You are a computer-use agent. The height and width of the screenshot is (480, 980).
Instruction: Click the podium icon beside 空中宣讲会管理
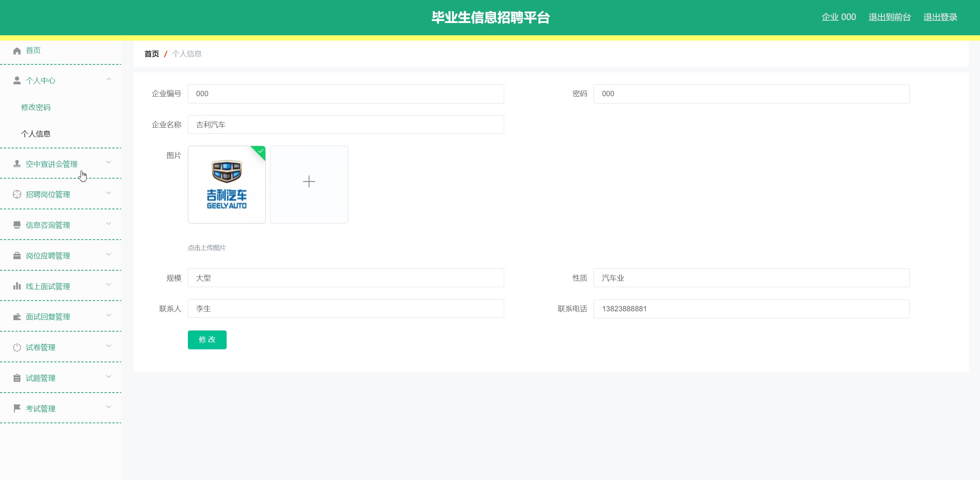[17, 164]
